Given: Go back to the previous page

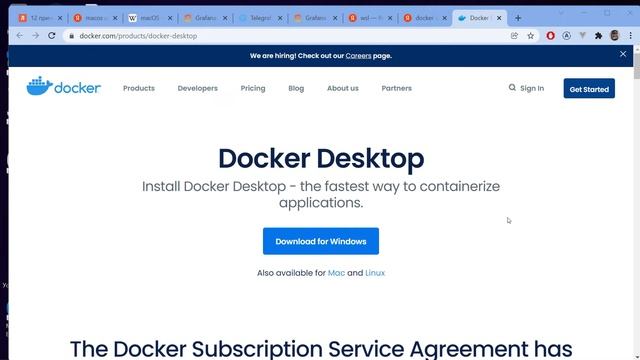Looking at the screenshot, I should tap(20, 36).
